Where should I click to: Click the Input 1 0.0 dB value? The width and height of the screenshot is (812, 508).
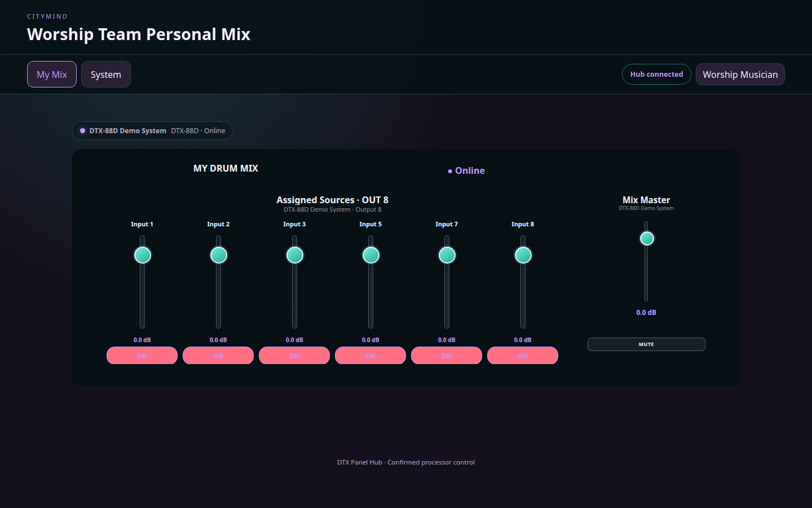(x=142, y=340)
